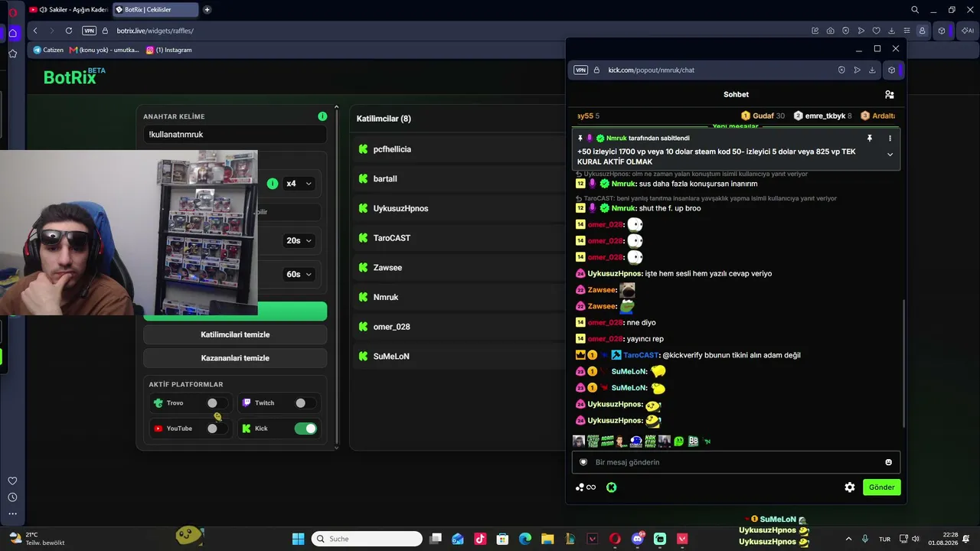Open Easy Setup sliders icon
Image resolution: width=980 pixels, height=551 pixels.
click(x=907, y=31)
